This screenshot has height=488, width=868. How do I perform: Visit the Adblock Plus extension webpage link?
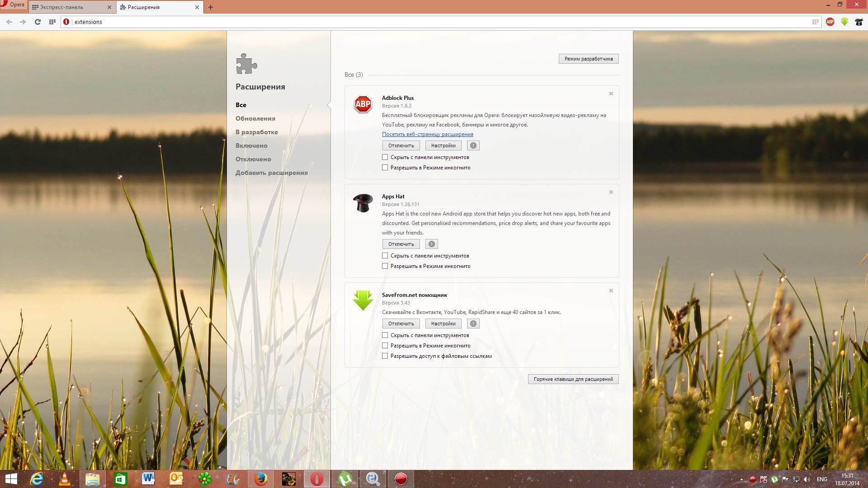point(427,134)
